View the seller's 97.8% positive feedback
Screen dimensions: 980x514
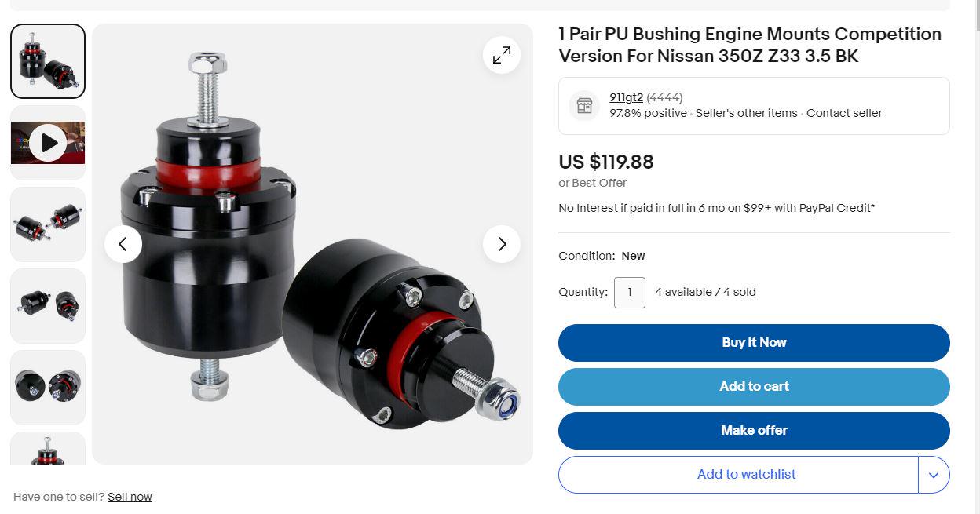pos(648,113)
